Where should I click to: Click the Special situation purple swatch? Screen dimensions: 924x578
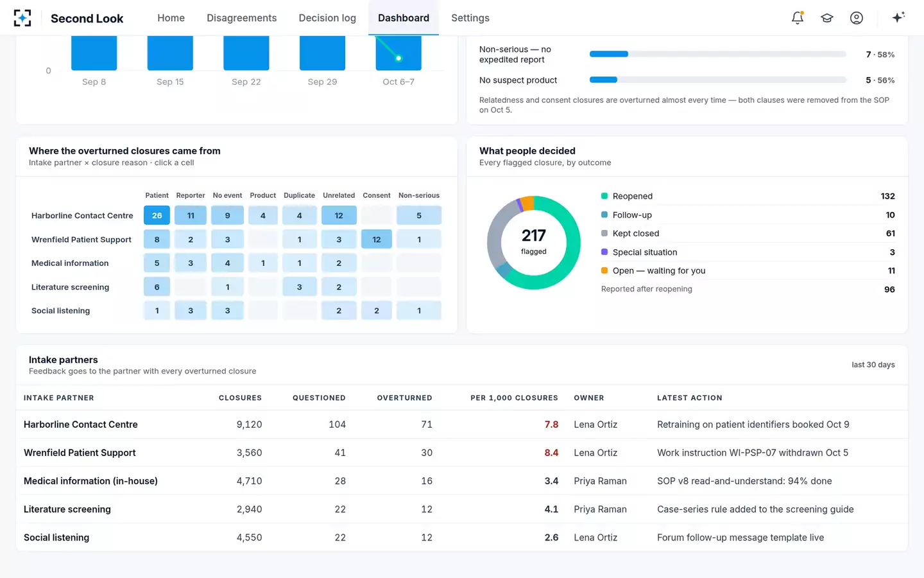point(604,252)
